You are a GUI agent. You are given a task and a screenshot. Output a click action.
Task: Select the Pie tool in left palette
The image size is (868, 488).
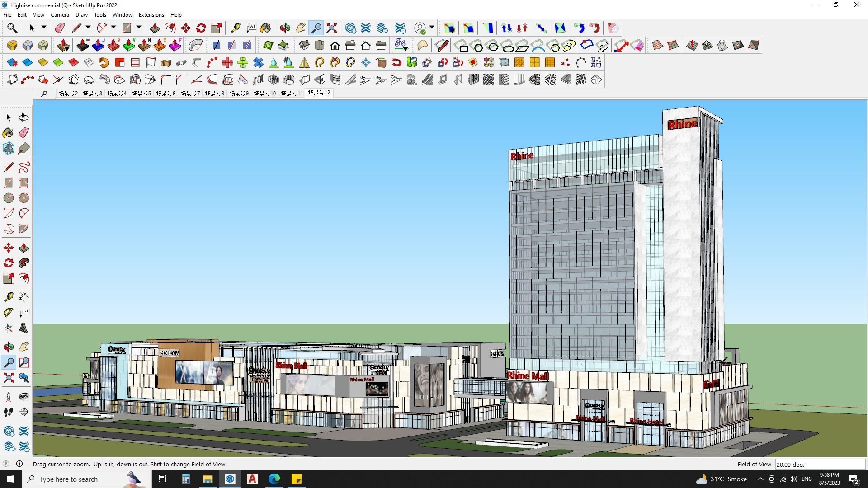click(24, 229)
